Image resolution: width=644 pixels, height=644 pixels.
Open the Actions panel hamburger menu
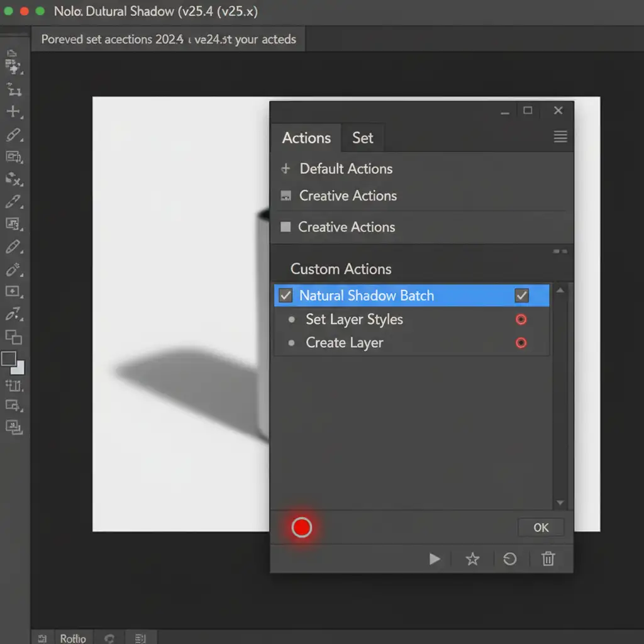pyautogui.click(x=560, y=137)
